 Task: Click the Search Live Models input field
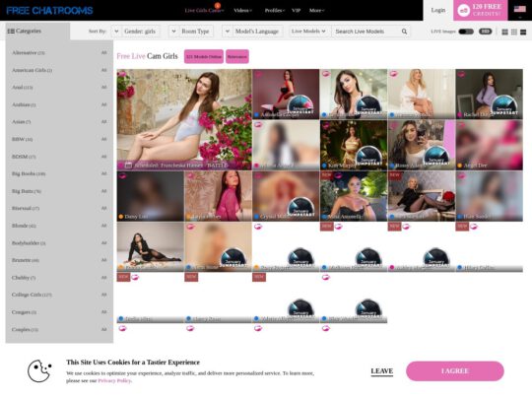click(366, 32)
